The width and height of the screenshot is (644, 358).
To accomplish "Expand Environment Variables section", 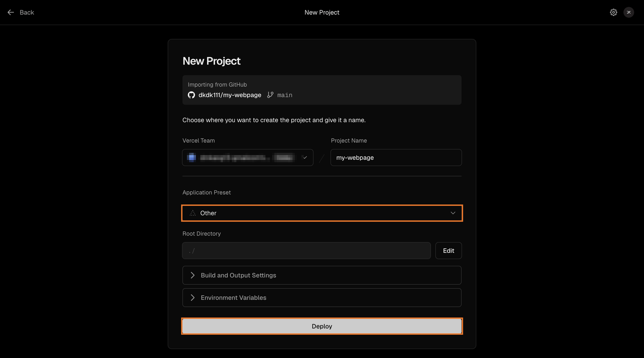I will click(322, 298).
